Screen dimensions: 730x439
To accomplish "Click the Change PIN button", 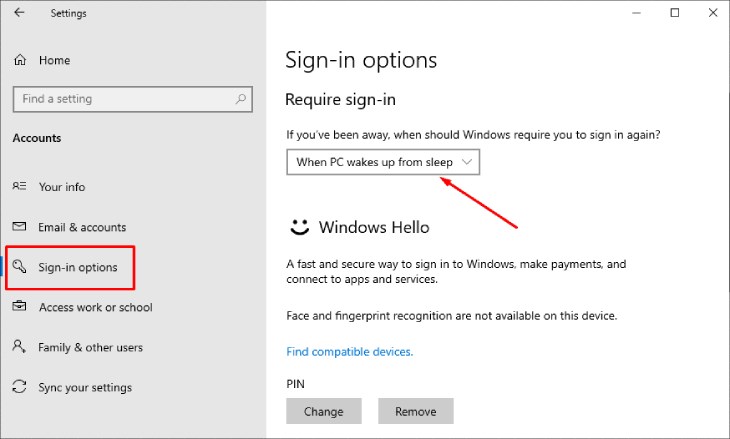I will (324, 411).
